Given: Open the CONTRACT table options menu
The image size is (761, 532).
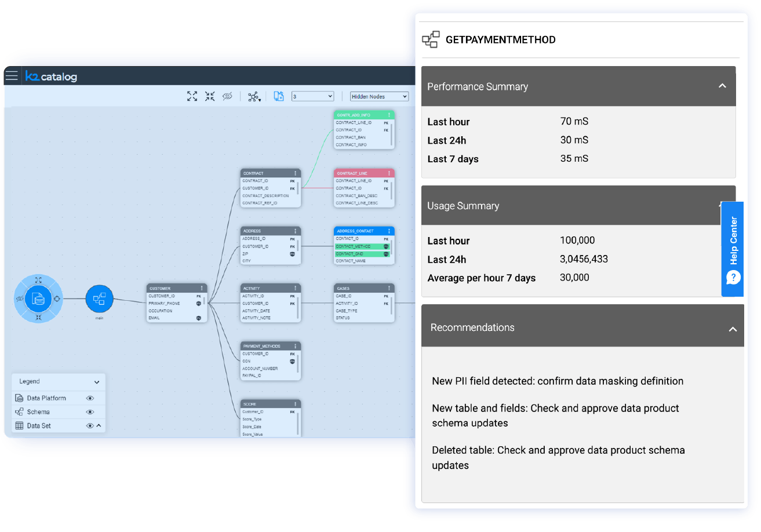Looking at the screenshot, I should [296, 173].
